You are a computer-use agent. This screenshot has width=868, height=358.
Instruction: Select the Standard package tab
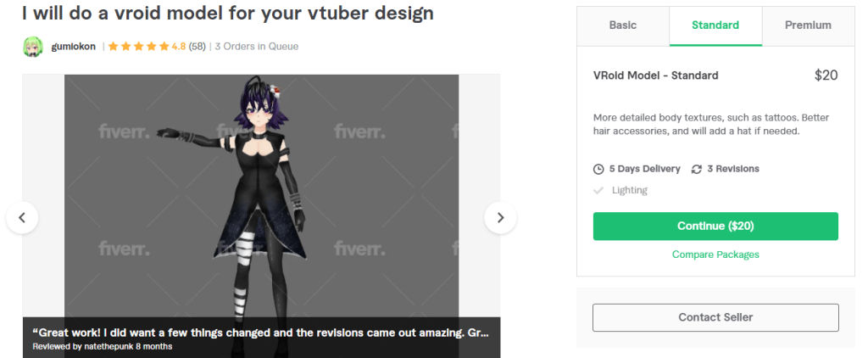click(x=715, y=25)
